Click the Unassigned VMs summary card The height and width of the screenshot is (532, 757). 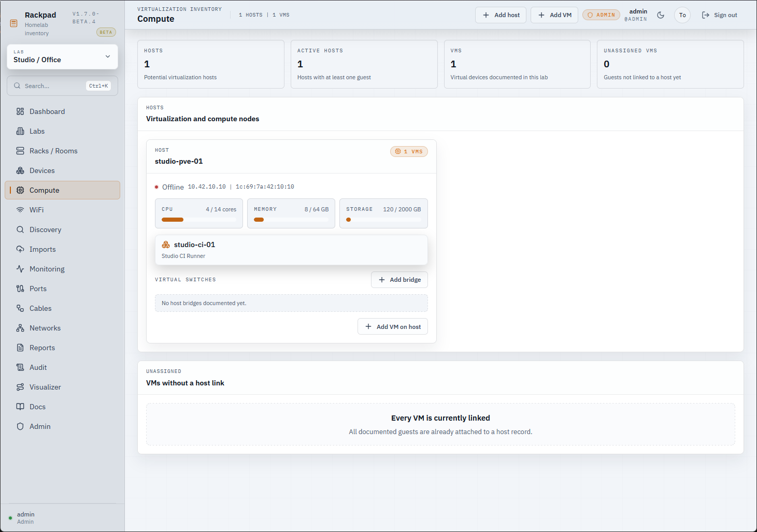click(670, 64)
